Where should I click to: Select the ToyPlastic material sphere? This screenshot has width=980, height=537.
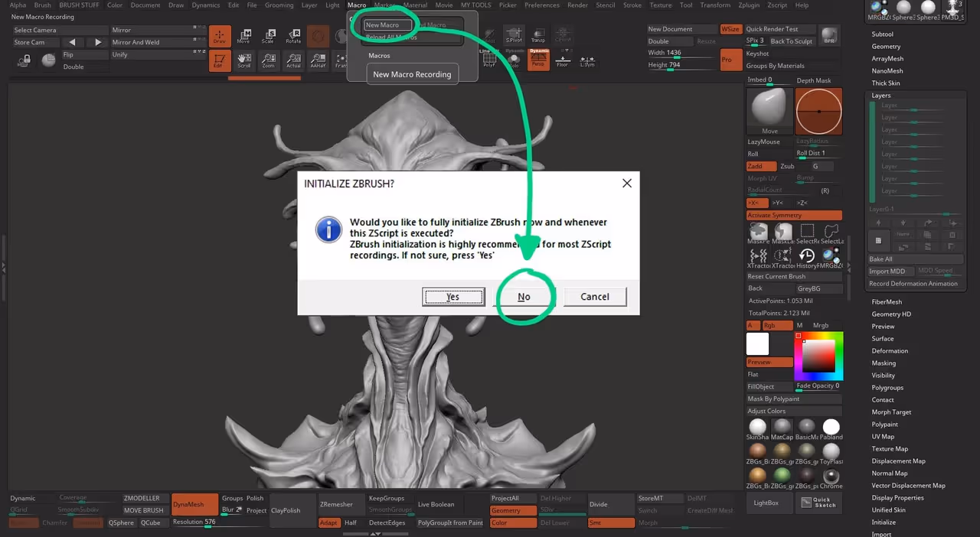(x=831, y=454)
